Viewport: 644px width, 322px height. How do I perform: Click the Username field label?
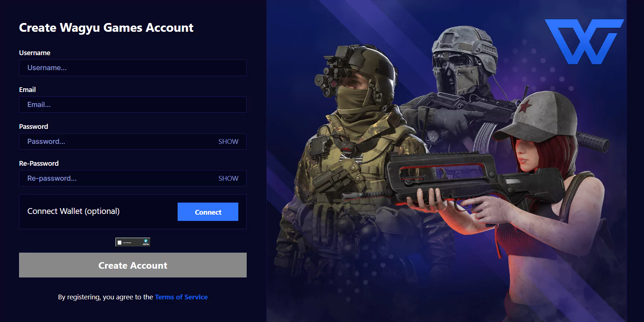[x=35, y=53]
